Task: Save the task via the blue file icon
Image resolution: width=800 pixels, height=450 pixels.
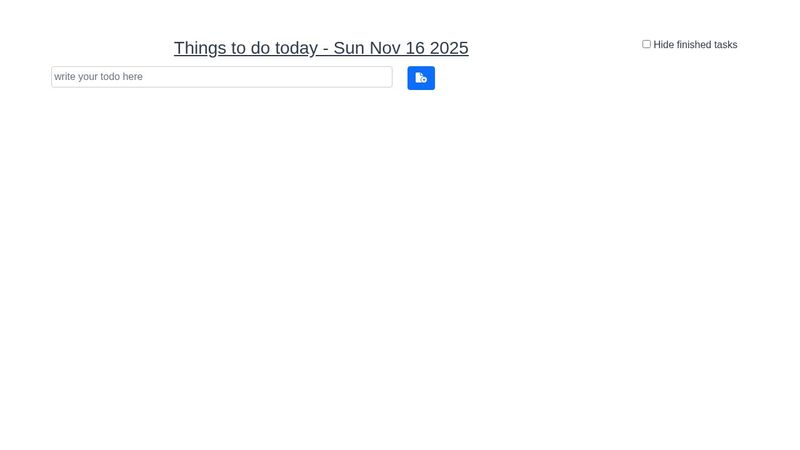Action: pyautogui.click(x=421, y=78)
